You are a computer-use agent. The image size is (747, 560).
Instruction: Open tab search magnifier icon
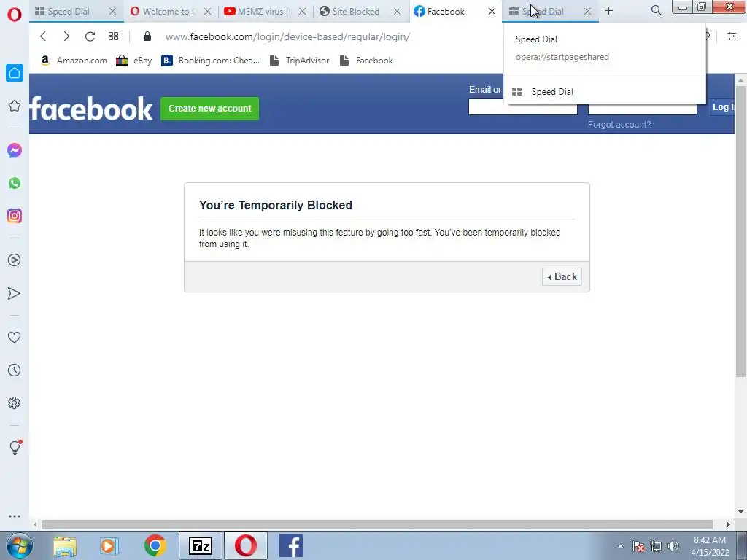pos(656,10)
